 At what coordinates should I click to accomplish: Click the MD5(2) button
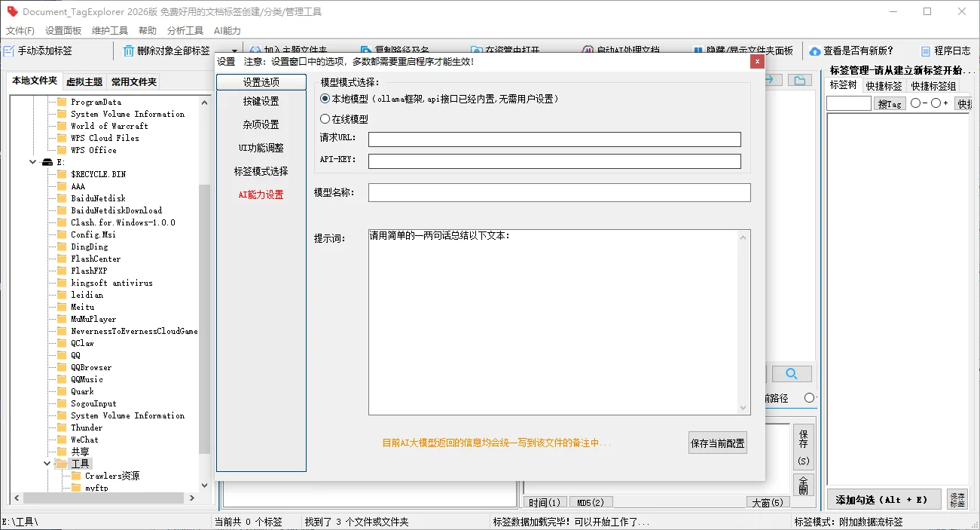[x=591, y=502]
